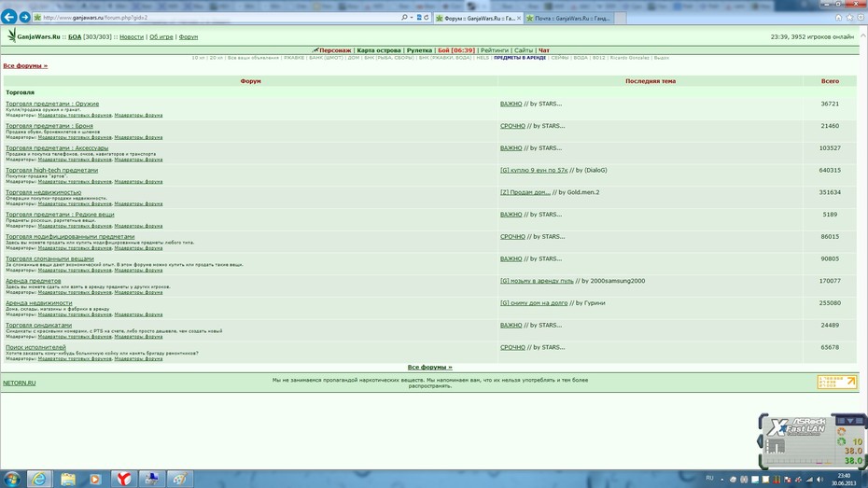Collapse XFast LAN widget with left arrow
Viewport: 868px width, 488px height.
pos(760,441)
